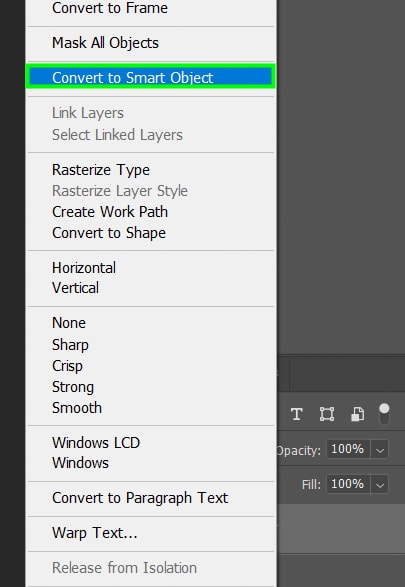The image size is (405, 587).
Task: Open the Opacity dropdown arrow
Action: tap(380, 449)
